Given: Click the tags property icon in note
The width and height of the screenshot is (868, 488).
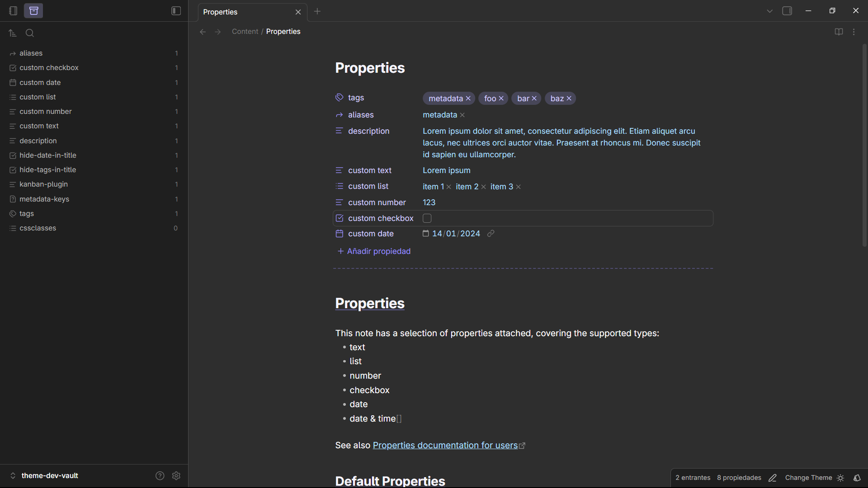Looking at the screenshot, I should coord(340,98).
